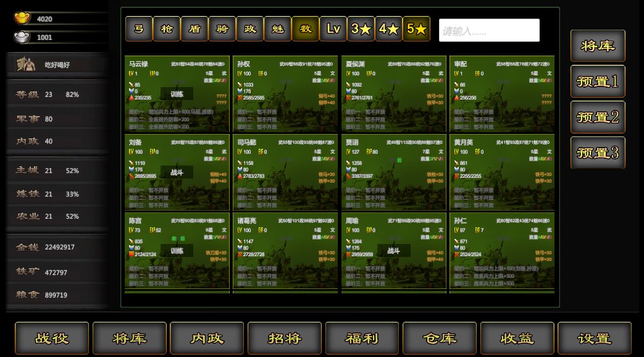Click the player name 吃好喝好
The width and height of the screenshot is (644, 357).
[x=57, y=65]
